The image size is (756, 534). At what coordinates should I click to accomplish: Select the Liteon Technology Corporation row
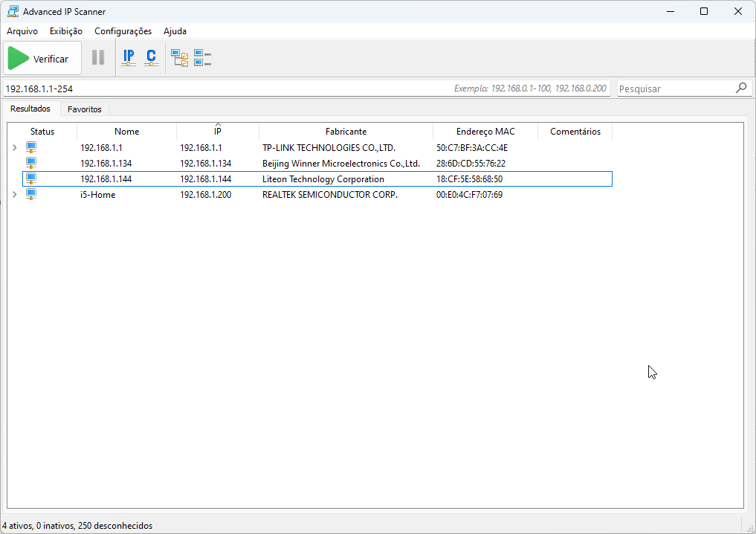tap(323, 179)
